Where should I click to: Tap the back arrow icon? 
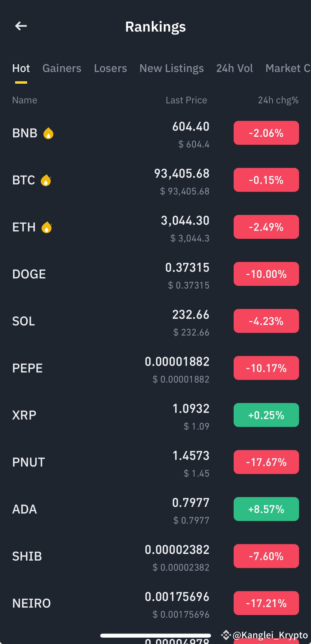[x=21, y=26]
